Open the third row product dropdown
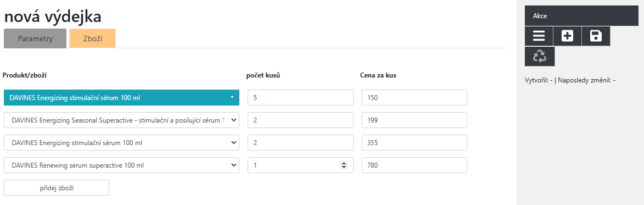Viewport: 644px width, 205px height. (121, 143)
